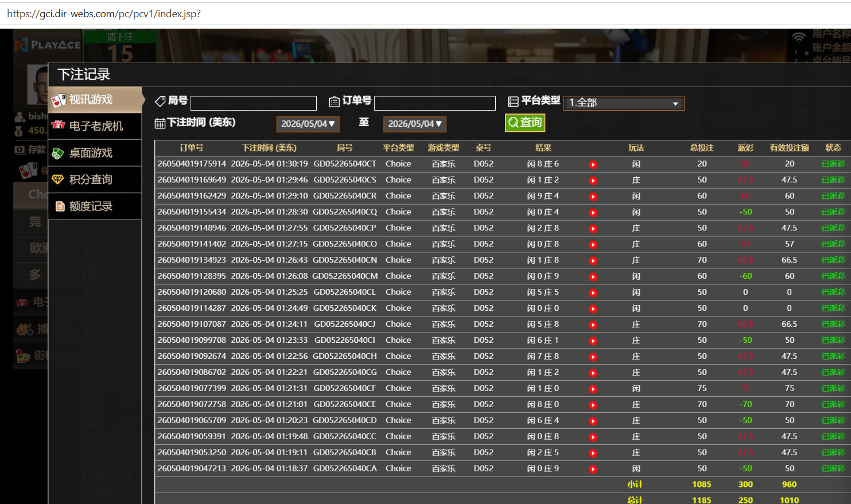Play video for order 260504019077399

tap(593, 389)
